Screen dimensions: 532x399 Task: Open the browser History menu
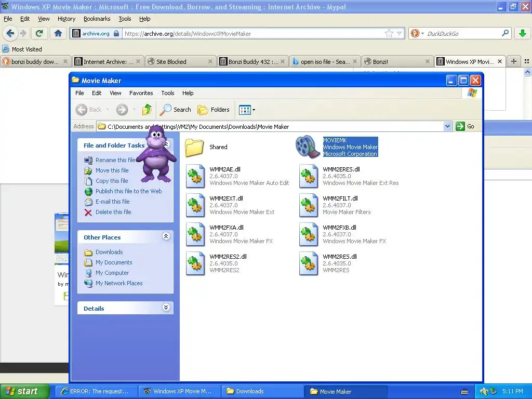coord(66,19)
